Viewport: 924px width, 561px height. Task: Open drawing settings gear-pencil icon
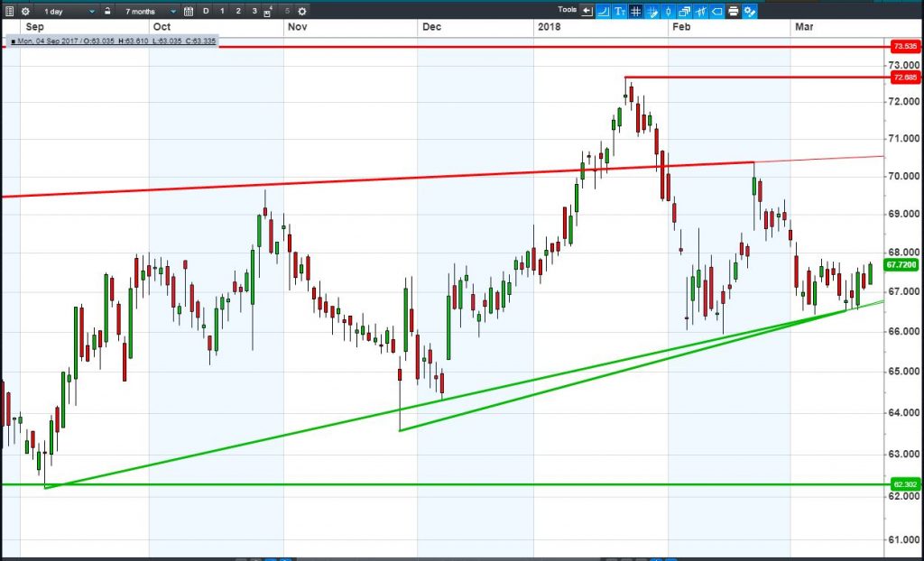click(x=750, y=11)
